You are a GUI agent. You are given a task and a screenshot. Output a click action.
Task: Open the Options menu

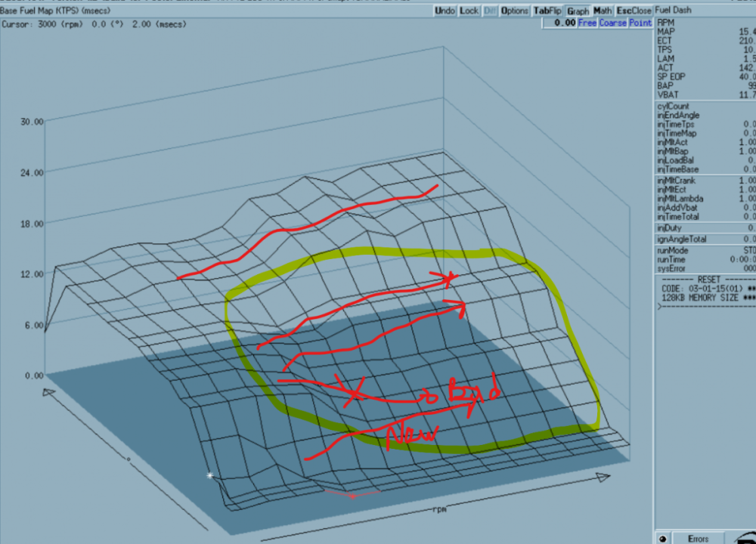coord(515,11)
